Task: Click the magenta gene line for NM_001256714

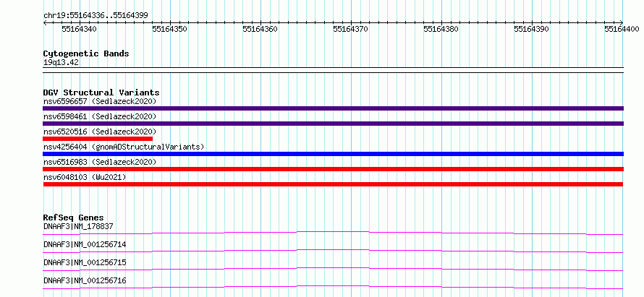Action: click(x=333, y=251)
